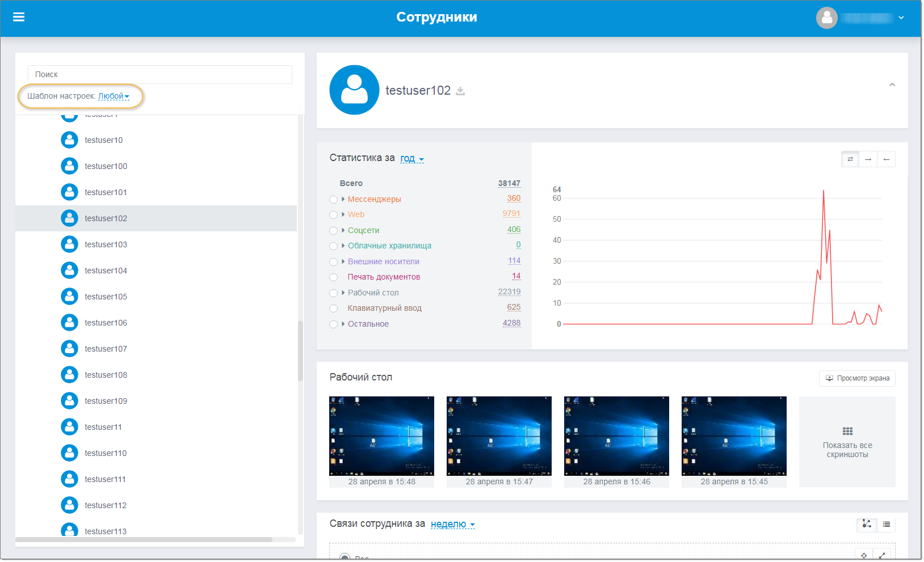Select the highlighted testuser102 row
Image resolution: width=924 pixels, height=562 pixels.
click(x=156, y=218)
